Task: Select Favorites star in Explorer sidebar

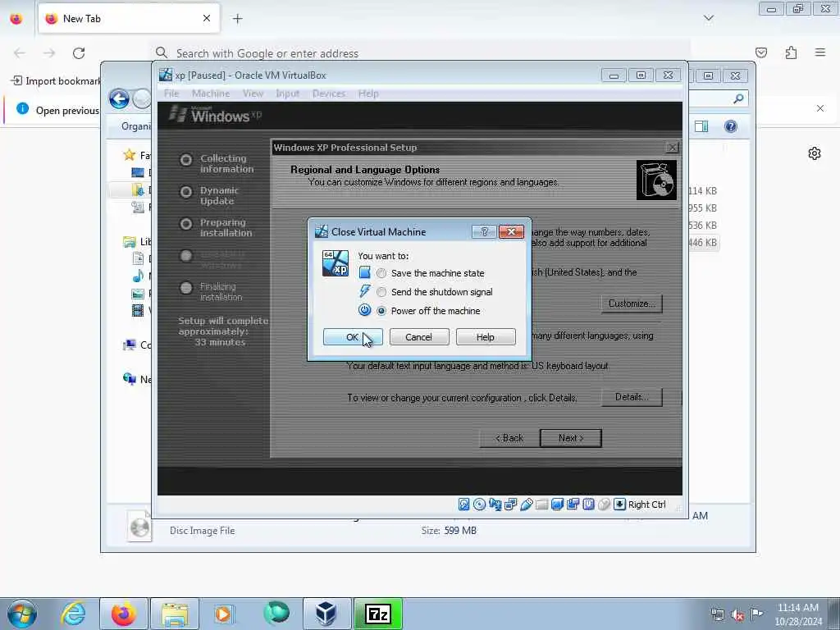Action: pos(129,155)
